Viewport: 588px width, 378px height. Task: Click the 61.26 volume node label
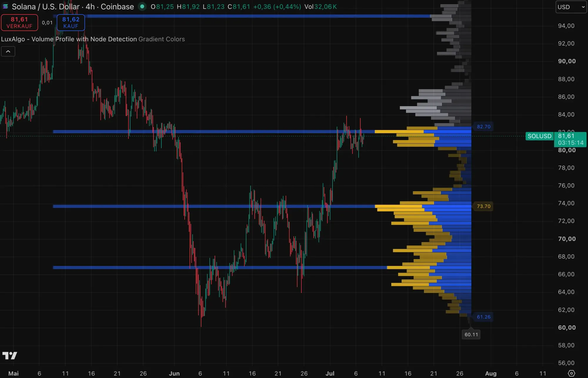pyautogui.click(x=484, y=317)
